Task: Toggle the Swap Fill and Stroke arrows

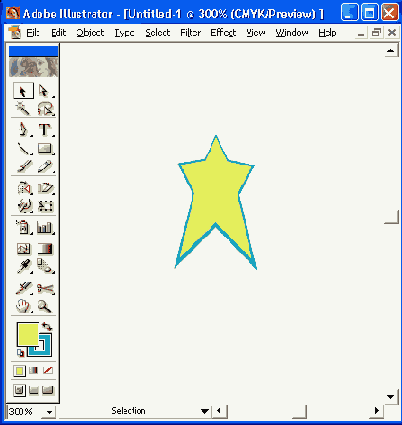Action: (47, 326)
